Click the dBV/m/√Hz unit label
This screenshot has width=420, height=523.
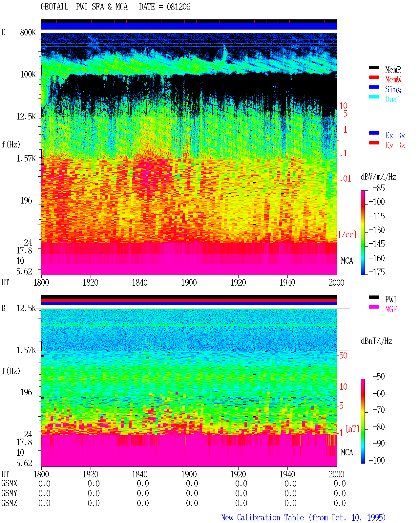click(379, 176)
